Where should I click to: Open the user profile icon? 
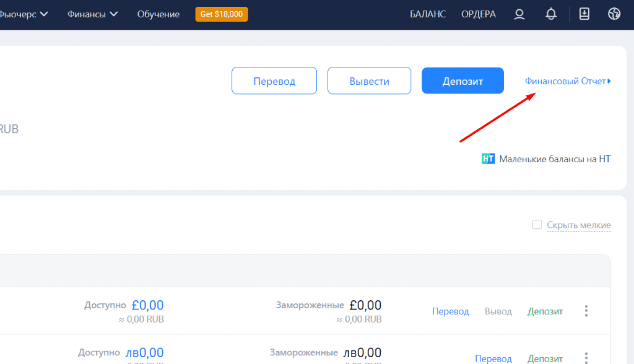click(519, 14)
